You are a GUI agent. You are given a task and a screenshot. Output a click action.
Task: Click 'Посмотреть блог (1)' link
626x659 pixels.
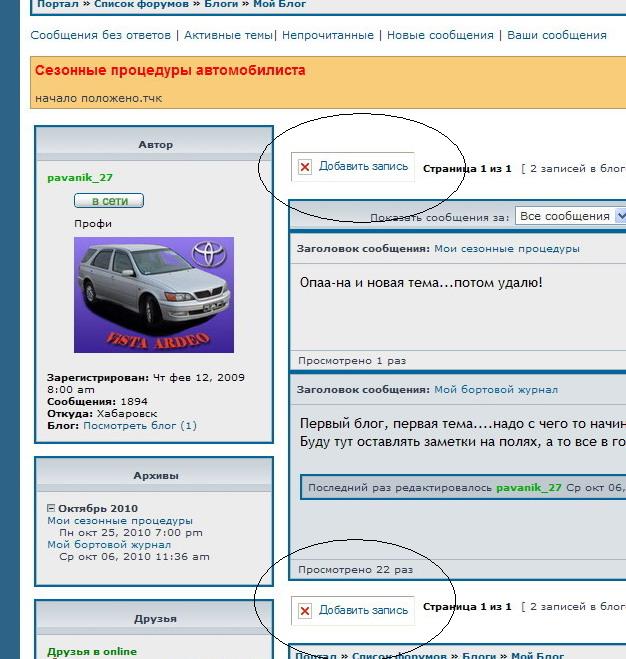pos(140,425)
